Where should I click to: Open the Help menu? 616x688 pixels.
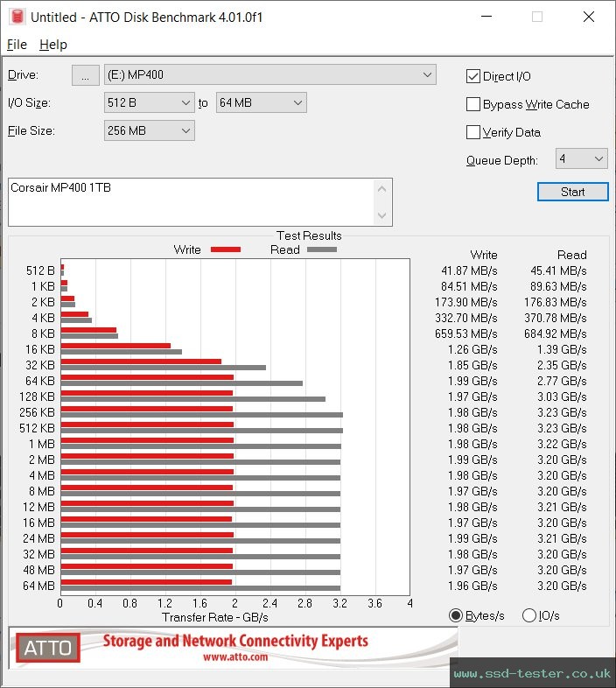53,45
